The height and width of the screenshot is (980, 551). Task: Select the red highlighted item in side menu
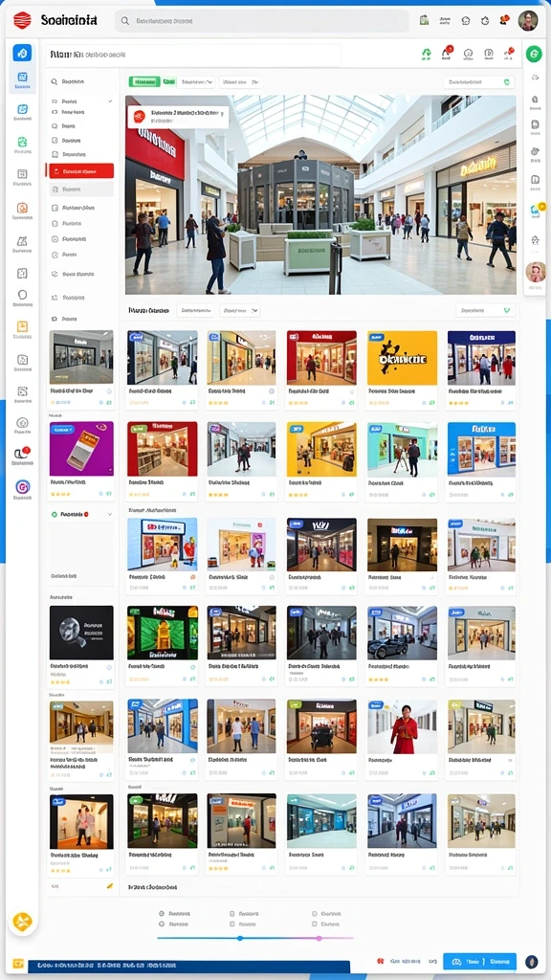click(81, 170)
